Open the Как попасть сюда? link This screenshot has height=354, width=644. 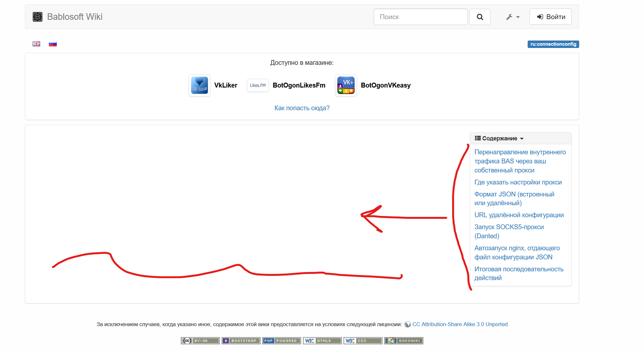pos(302,108)
